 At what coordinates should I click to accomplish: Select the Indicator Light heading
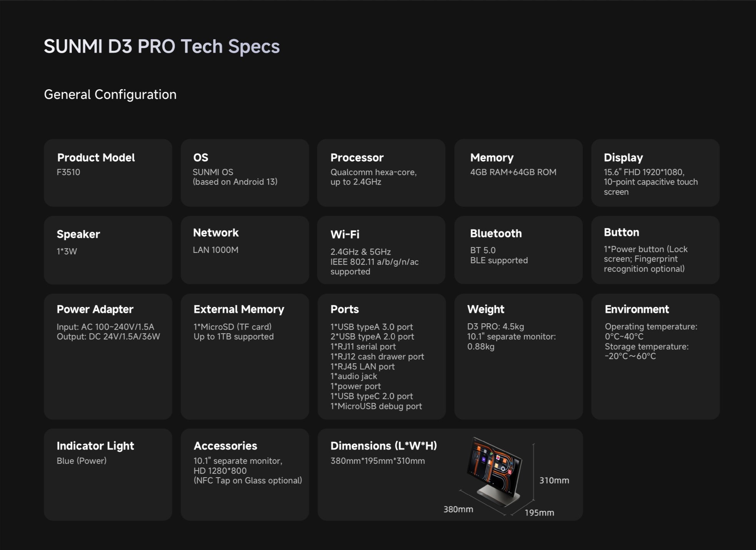[95, 446]
